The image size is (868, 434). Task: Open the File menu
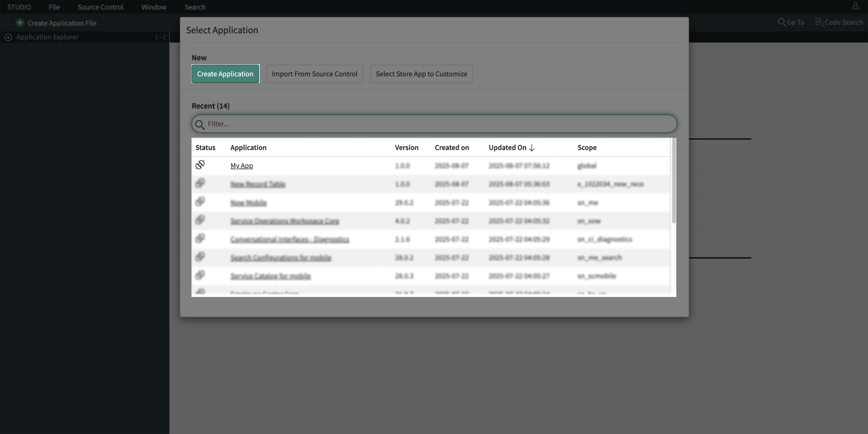coord(54,7)
